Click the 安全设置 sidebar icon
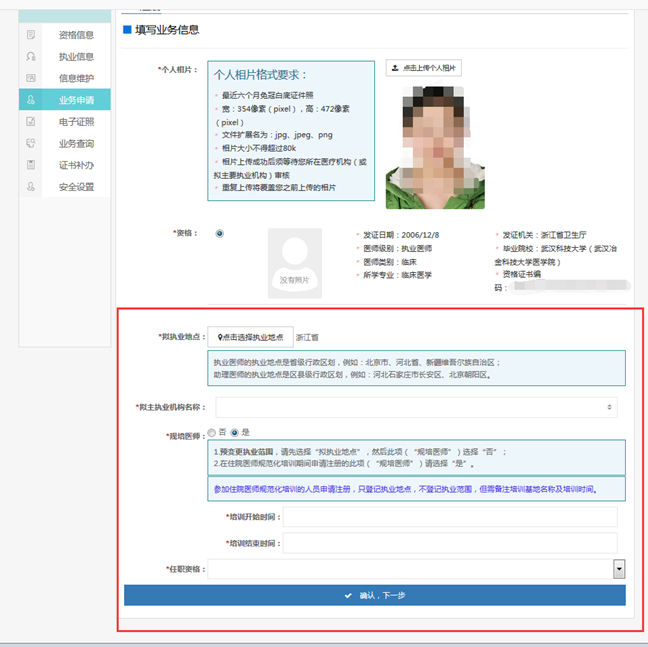648x647 pixels. pos(31,186)
